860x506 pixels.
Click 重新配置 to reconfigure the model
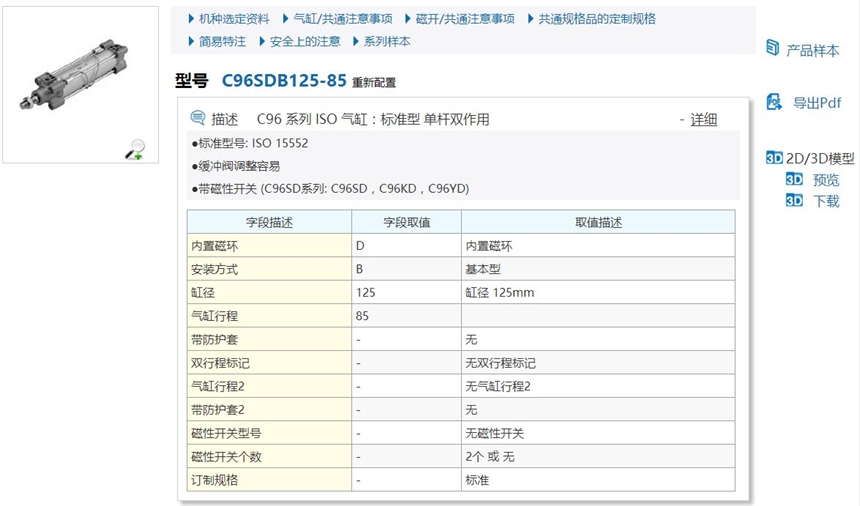pyautogui.click(x=373, y=82)
